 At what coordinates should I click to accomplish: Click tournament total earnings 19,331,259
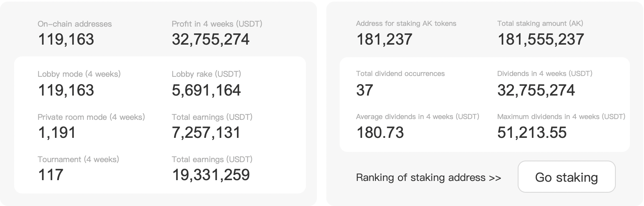tap(211, 175)
